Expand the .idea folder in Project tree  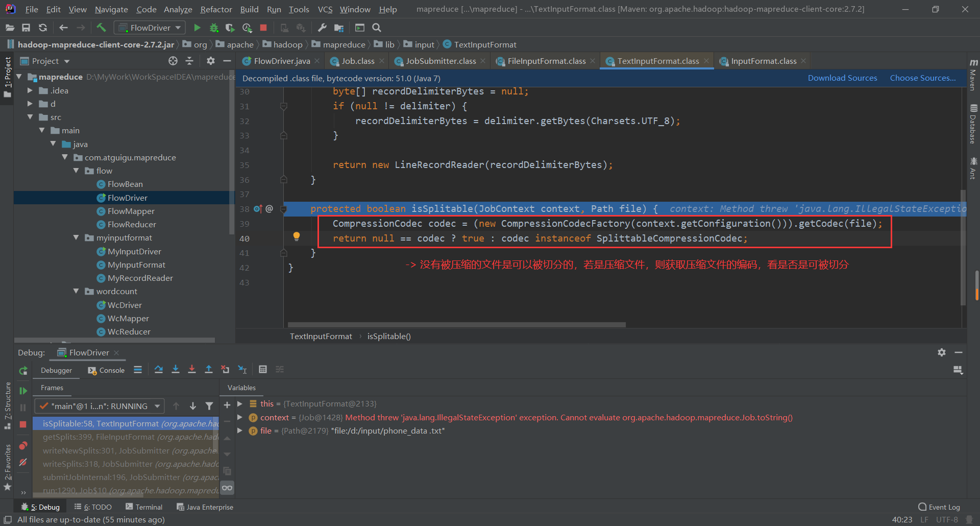point(30,90)
